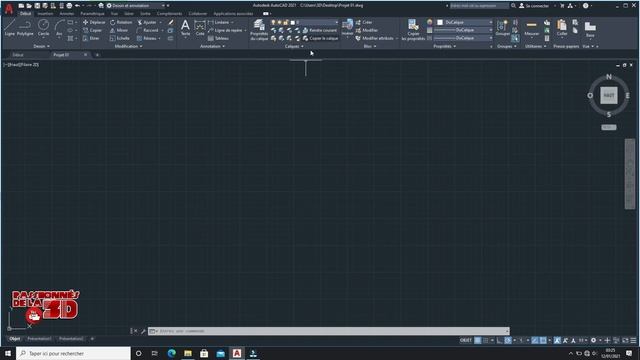Select the Cercle tool
The image size is (640, 360).
pyautogui.click(x=43, y=28)
